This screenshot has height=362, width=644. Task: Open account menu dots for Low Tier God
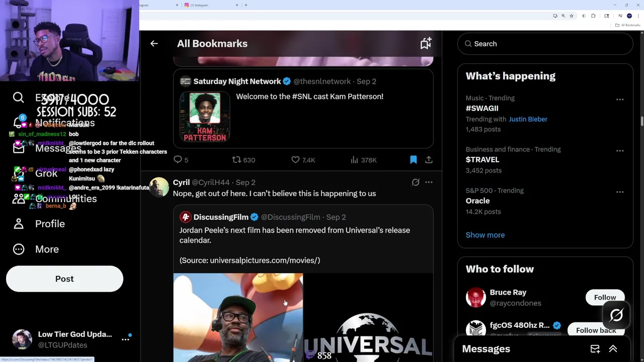coord(125,339)
